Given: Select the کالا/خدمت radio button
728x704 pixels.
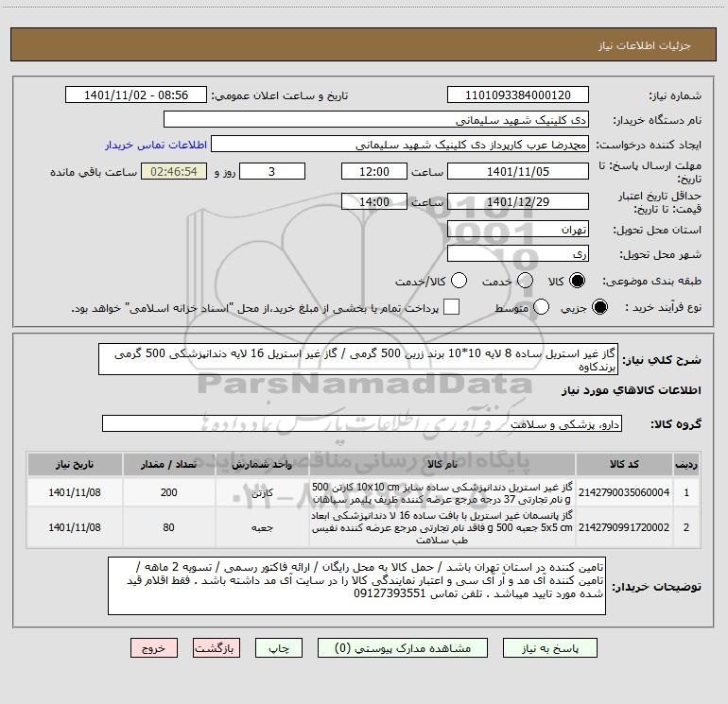Looking at the screenshot, I should point(459,281).
